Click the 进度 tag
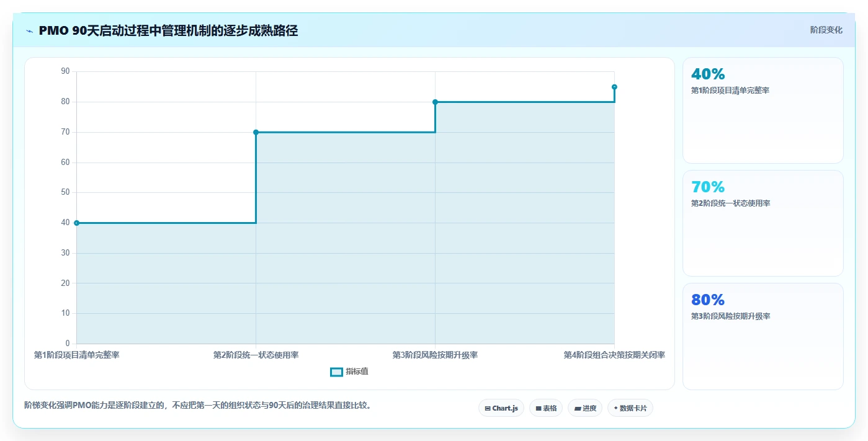The image size is (868, 441). [585, 408]
